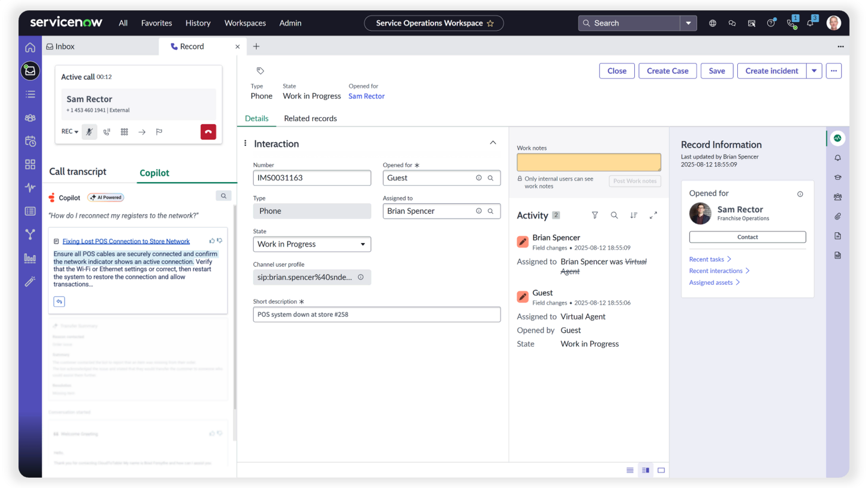Filter the Activity stream
This screenshot has height=488, width=868.
(x=595, y=215)
